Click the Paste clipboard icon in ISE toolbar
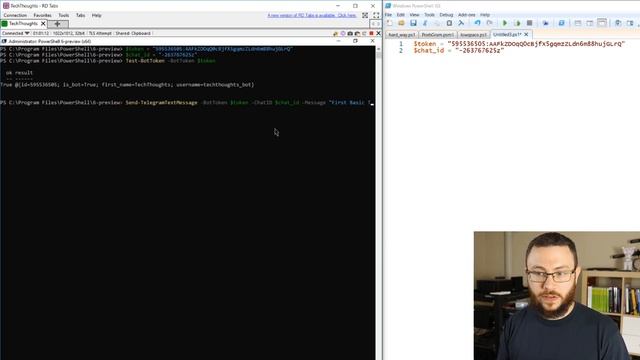Image resolution: width=640 pixels, height=360 pixels. click(x=449, y=23)
